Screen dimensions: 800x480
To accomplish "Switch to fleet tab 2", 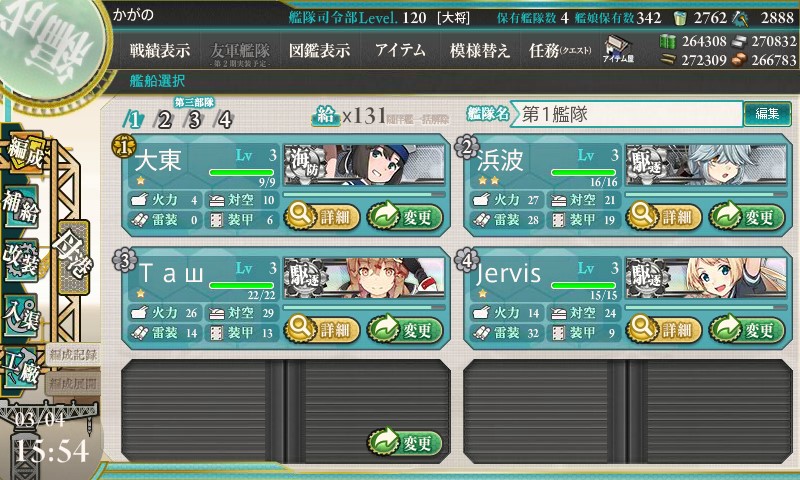I will 163,120.
